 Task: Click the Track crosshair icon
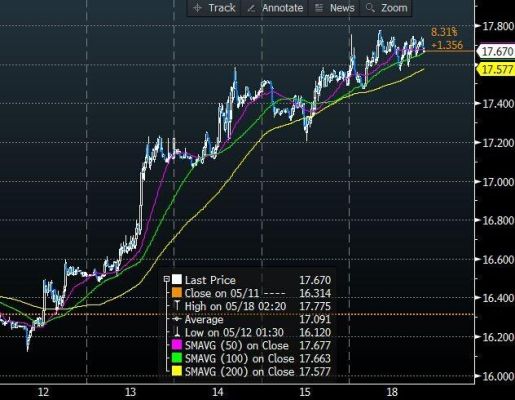(198, 8)
